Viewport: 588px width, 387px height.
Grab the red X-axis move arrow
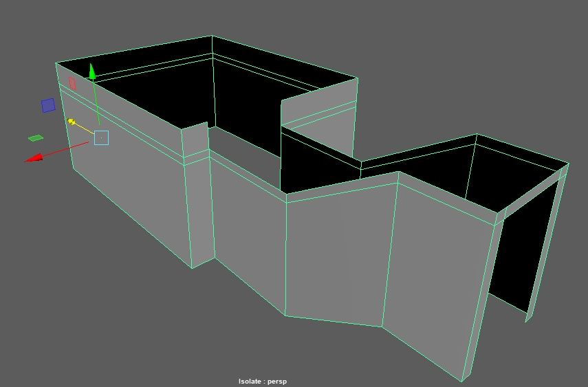pyautogui.click(x=34, y=158)
